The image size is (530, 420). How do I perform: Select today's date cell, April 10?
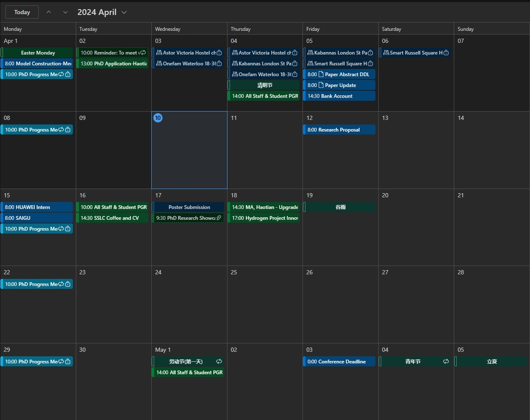(189, 154)
